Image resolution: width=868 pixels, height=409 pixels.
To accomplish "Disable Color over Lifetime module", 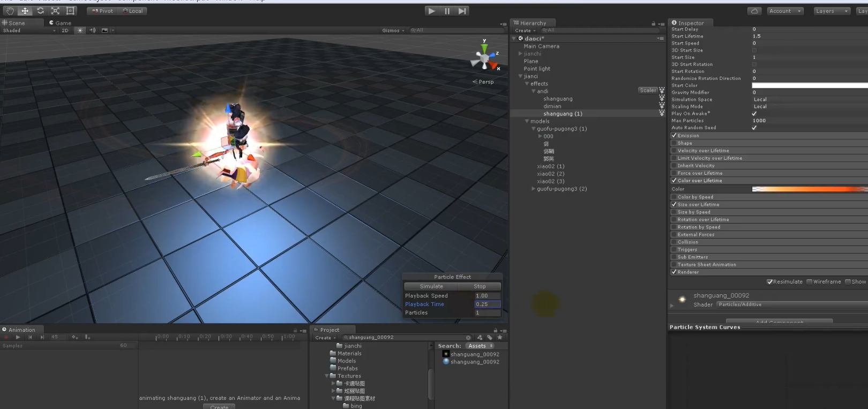I will [x=674, y=181].
